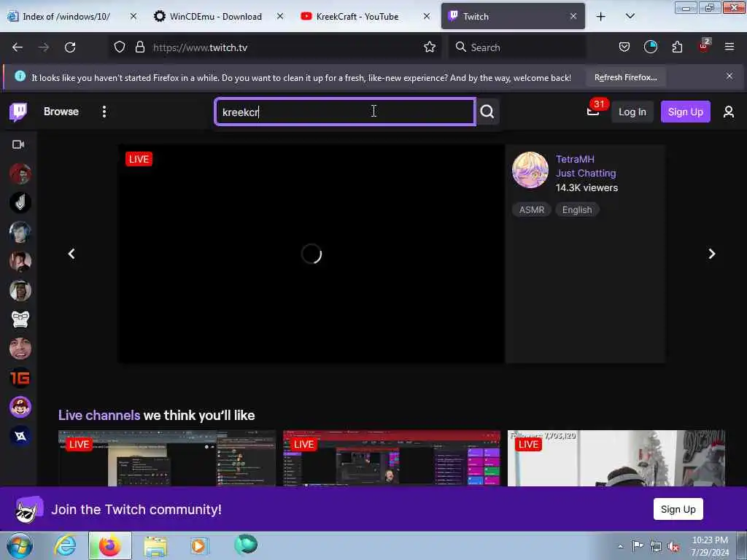Open the Pocket save icon

[624, 47]
